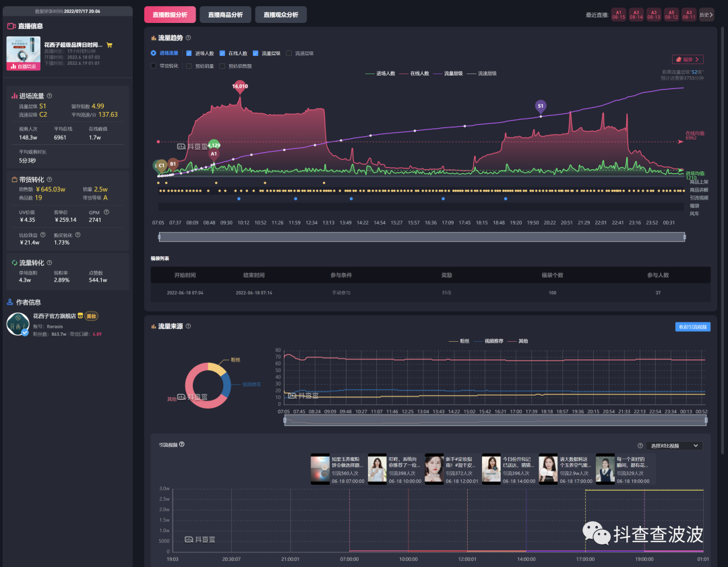Click help icon next to 流量转化 heading
The height and width of the screenshot is (567, 728).
click(x=49, y=262)
